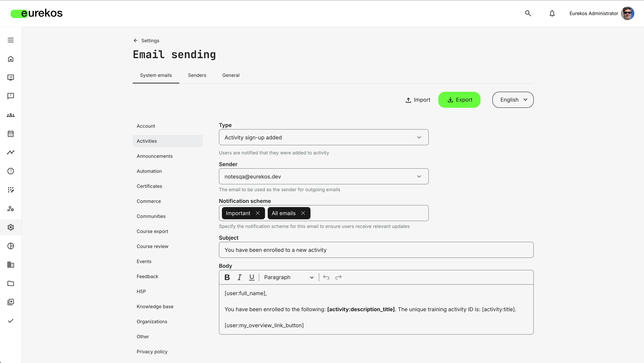644x363 pixels.
Task: Click the analytics trend line icon
Action: click(11, 152)
